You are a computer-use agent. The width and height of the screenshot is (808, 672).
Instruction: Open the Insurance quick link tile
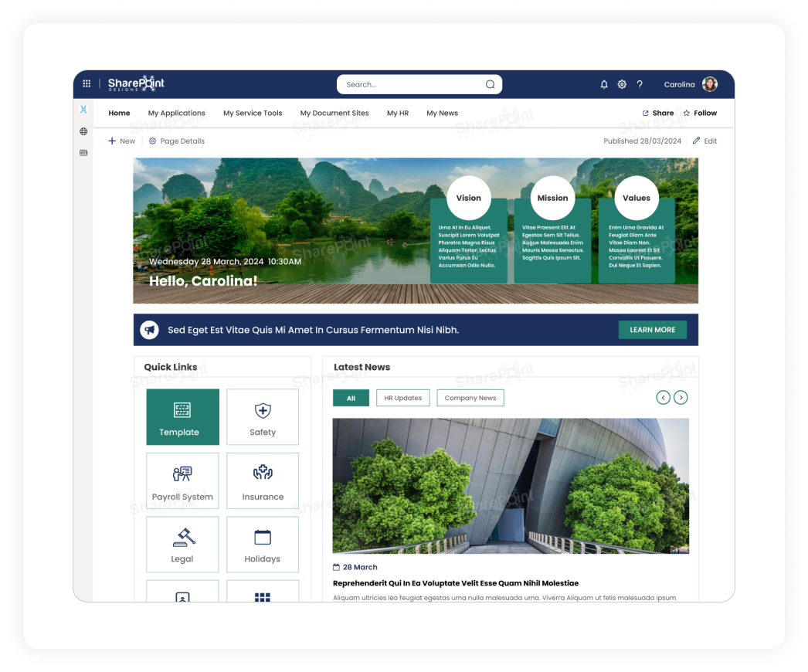[x=263, y=480]
